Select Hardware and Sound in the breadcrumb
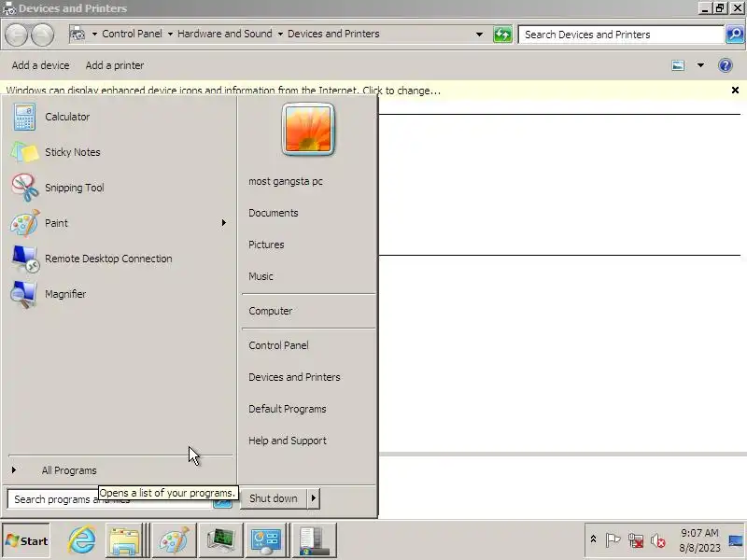Viewport: 747px width, 560px height. tap(225, 34)
